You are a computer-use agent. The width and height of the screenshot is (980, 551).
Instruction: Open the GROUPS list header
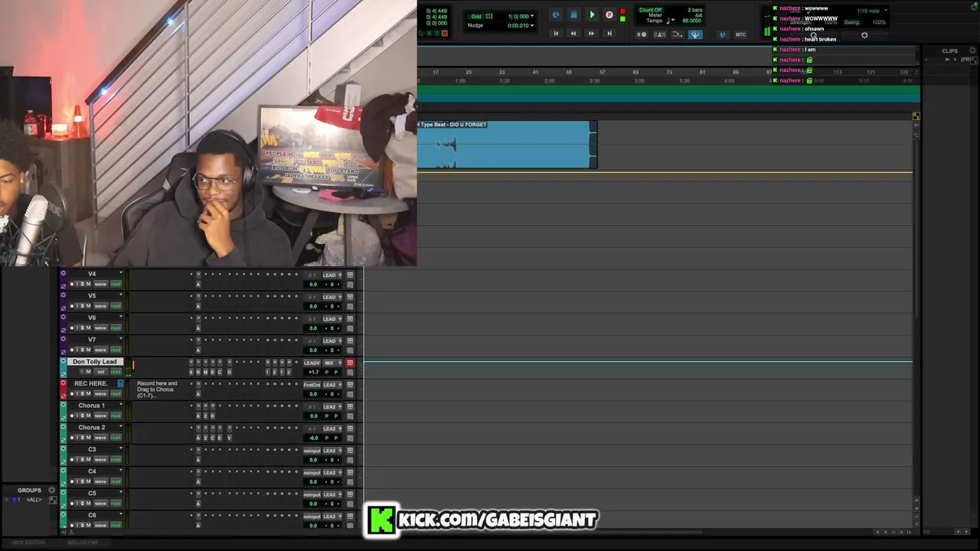click(29, 490)
